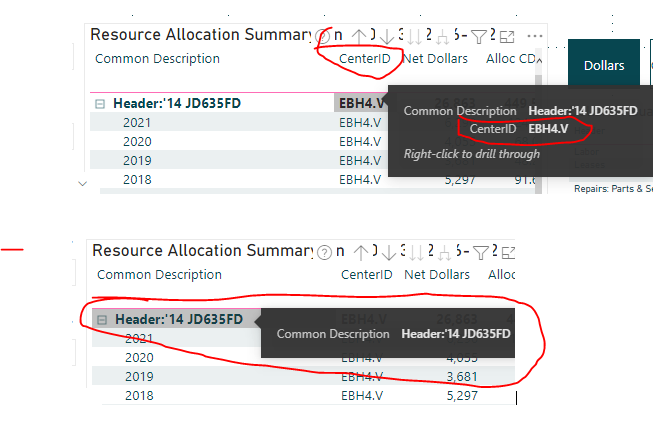This screenshot has width=653, height=424.
Task: Open More options ellipsis on Resource Allocation visual
Action: point(535,36)
